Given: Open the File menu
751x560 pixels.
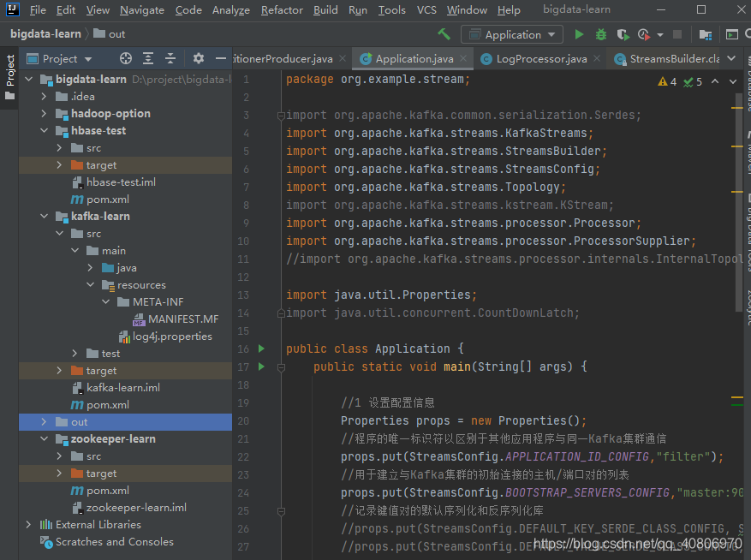Looking at the screenshot, I should click(38, 9).
